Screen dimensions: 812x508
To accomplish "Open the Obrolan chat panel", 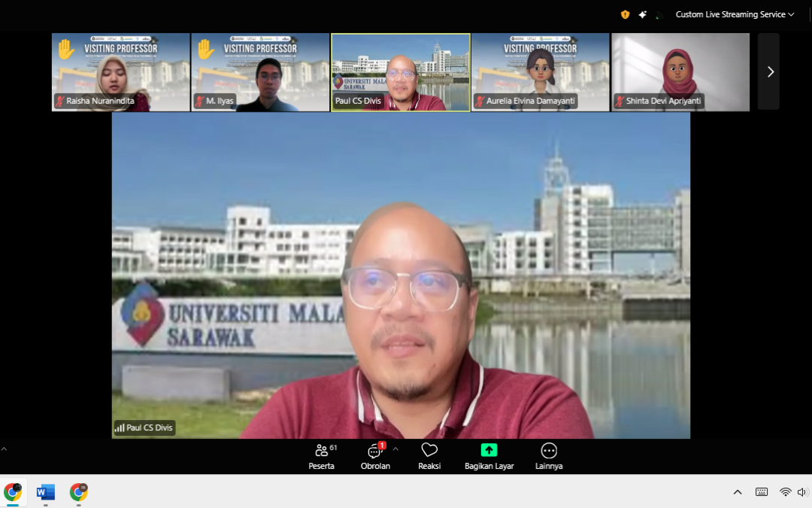I will 375,456.
